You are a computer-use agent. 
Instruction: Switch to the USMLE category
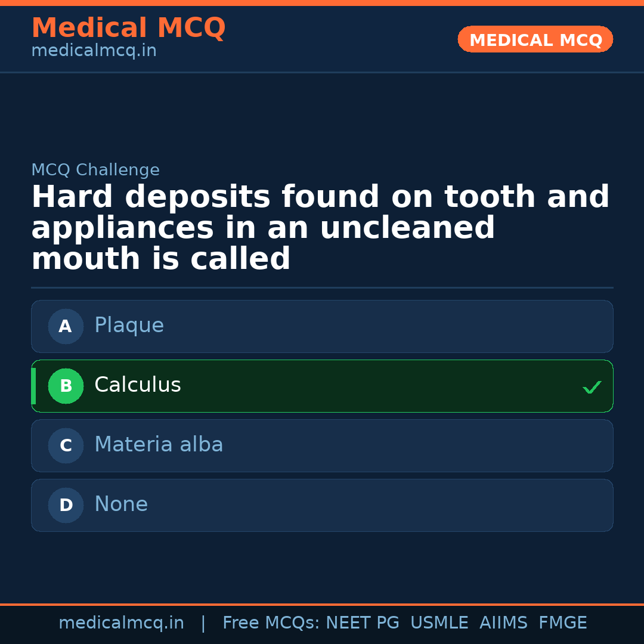tap(439, 622)
